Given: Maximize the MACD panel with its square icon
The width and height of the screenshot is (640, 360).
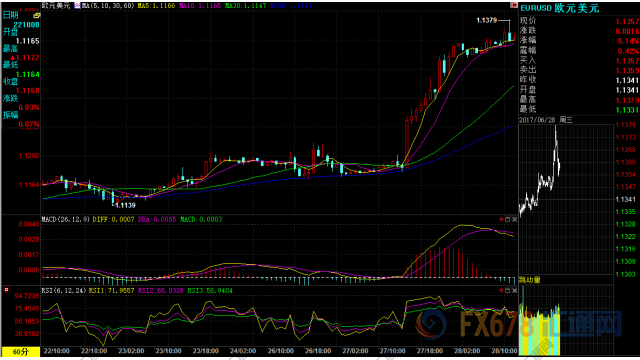Looking at the screenshot, I should [x=508, y=220].
